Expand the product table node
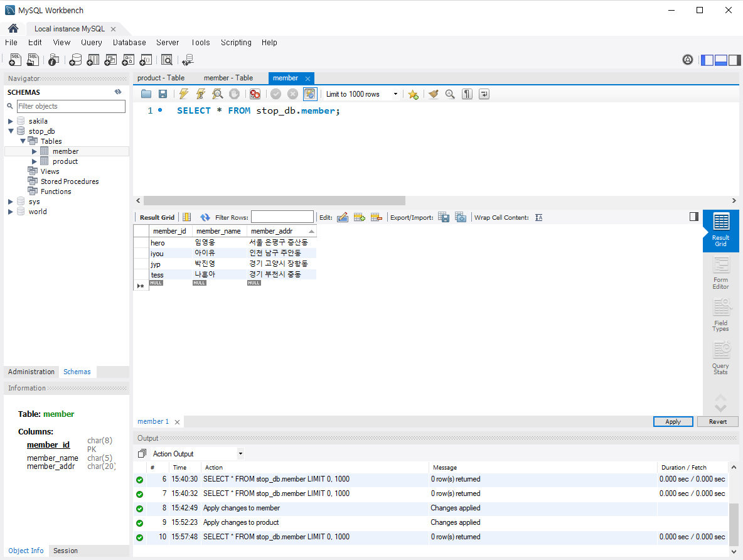 (34, 161)
